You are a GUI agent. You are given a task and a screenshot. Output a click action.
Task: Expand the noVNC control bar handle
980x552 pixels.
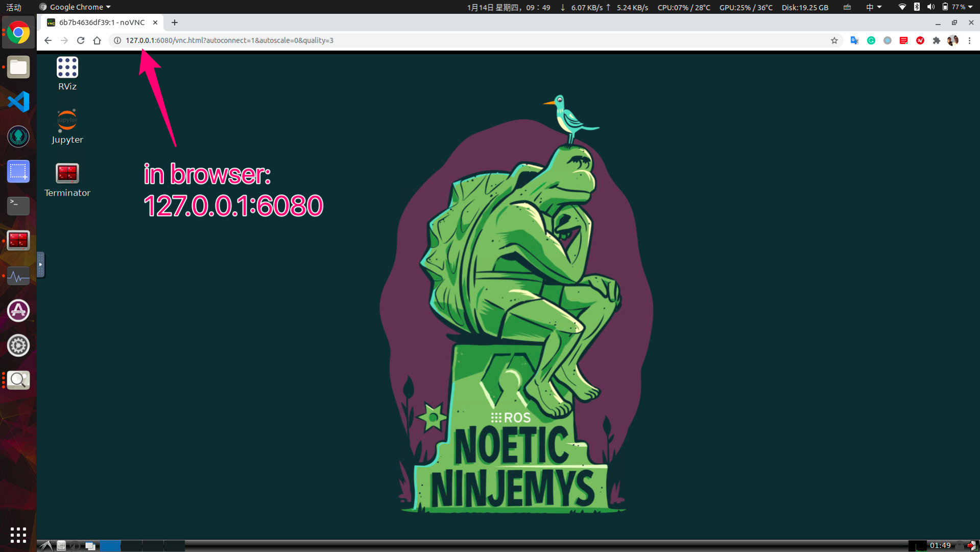click(x=40, y=264)
